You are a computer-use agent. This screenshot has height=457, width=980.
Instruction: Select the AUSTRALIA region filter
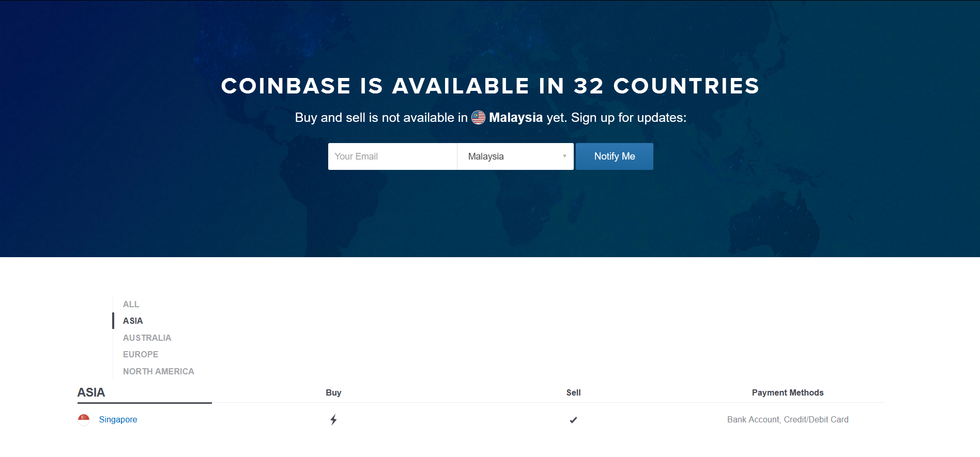(x=147, y=338)
